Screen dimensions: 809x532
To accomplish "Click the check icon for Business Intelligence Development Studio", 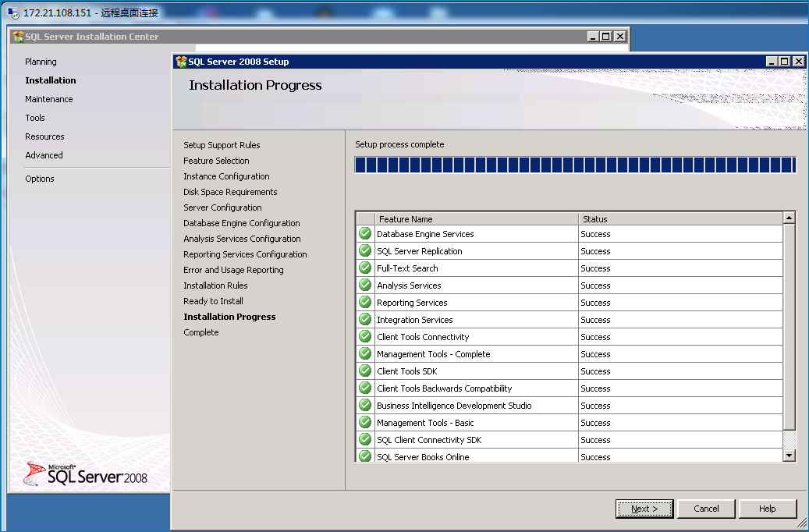I will pos(365,405).
